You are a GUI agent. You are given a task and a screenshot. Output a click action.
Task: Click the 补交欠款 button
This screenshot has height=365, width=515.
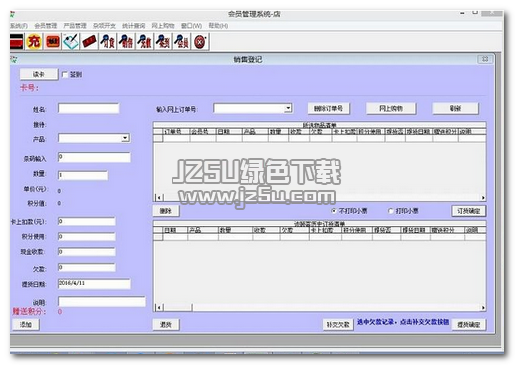click(x=338, y=324)
